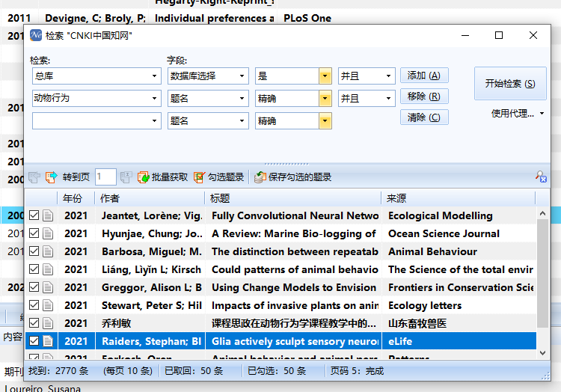Click 已勾选: 50 条 status bar text
Screen dimensions: 561x392
tap(277, 371)
